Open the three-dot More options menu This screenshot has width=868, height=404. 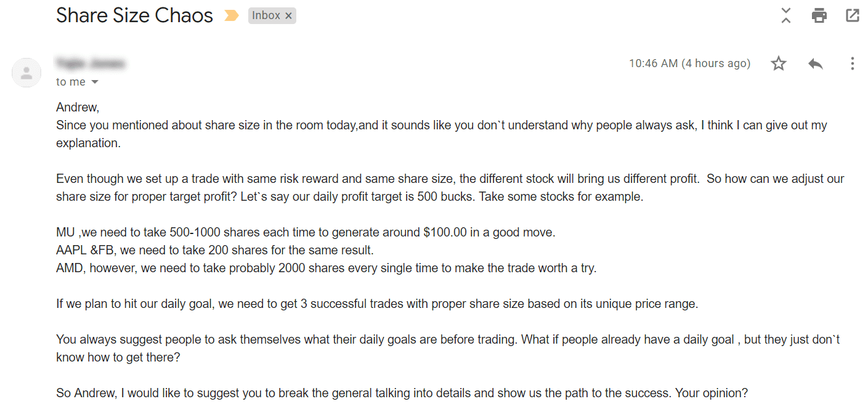pyautogui.click(x=853, y=63)
